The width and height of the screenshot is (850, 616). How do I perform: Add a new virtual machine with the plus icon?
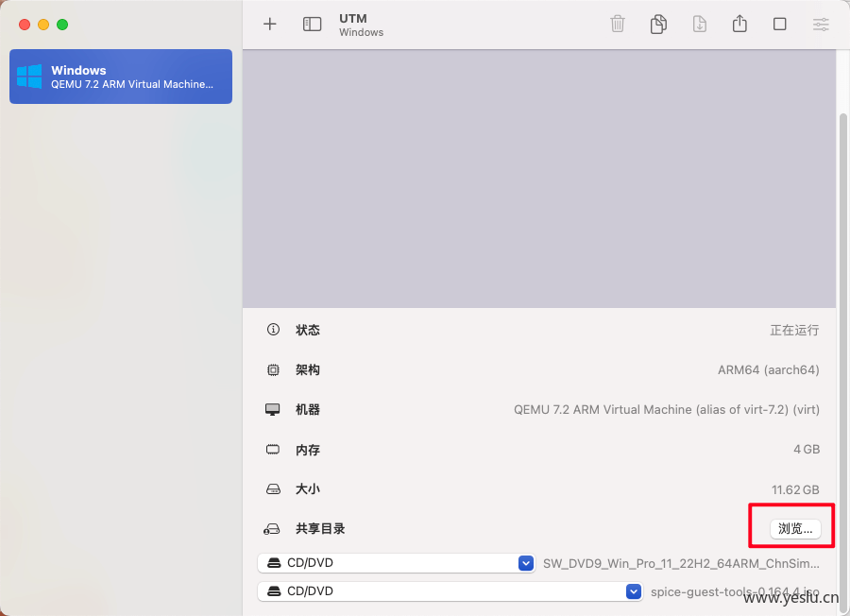[270, 24]
